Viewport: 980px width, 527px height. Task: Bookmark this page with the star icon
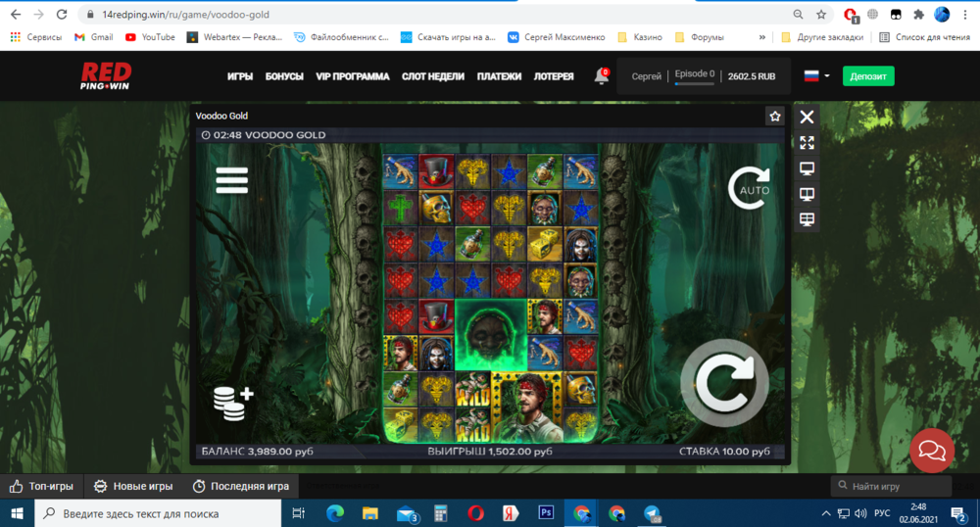(x=821, y=15)
